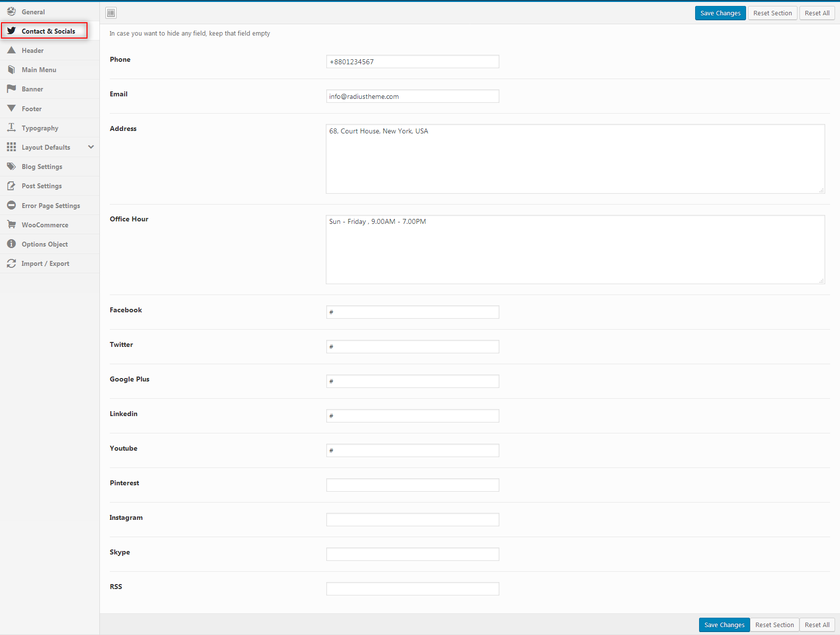Focus the empty RSS field

point(412,589)
